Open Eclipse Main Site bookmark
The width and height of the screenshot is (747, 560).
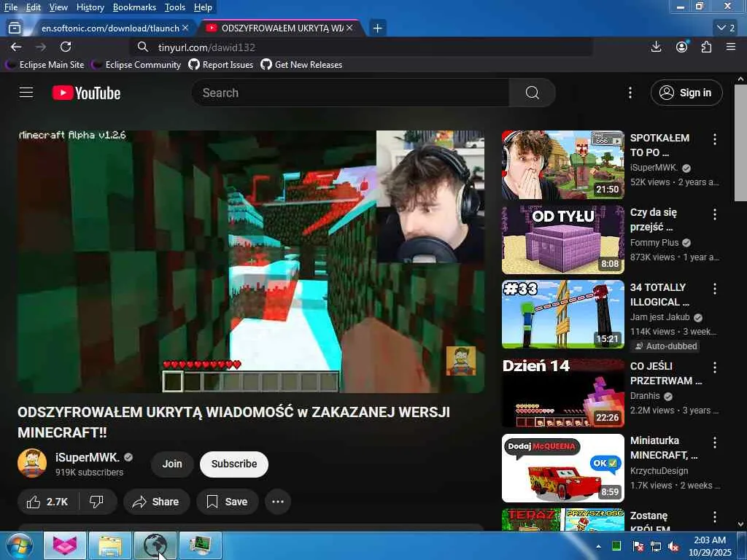click(46, 65)
